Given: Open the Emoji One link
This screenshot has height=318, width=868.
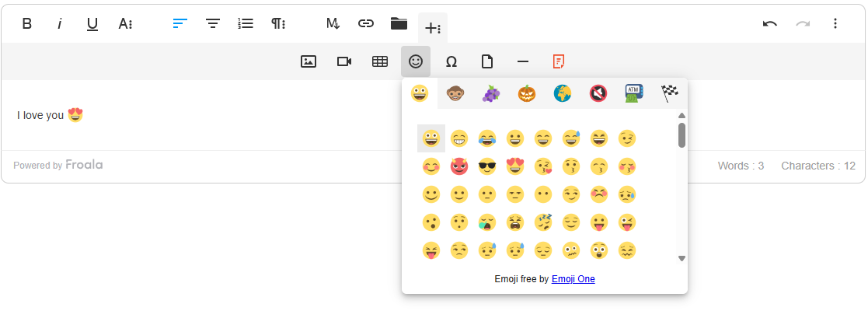Looking at the screenshot, I should click(573, 279).
